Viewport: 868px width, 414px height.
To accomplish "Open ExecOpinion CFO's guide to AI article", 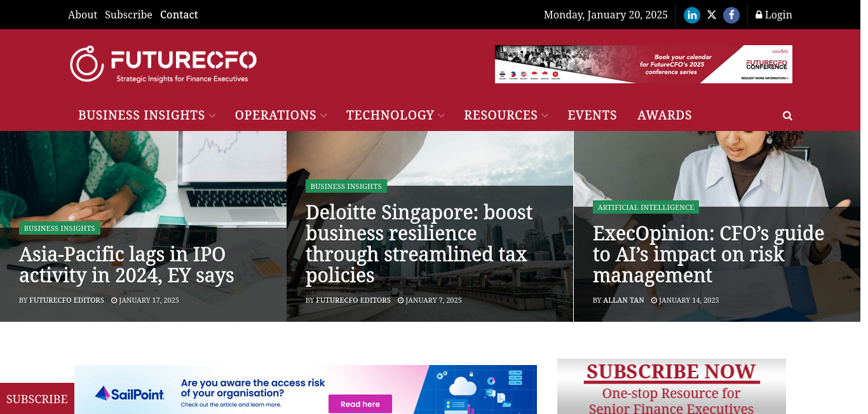I will pyautogui.click(x=709, y=254).
